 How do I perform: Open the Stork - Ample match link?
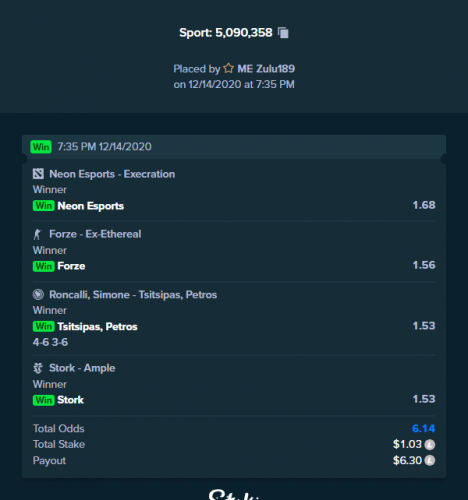click(82, 368)
